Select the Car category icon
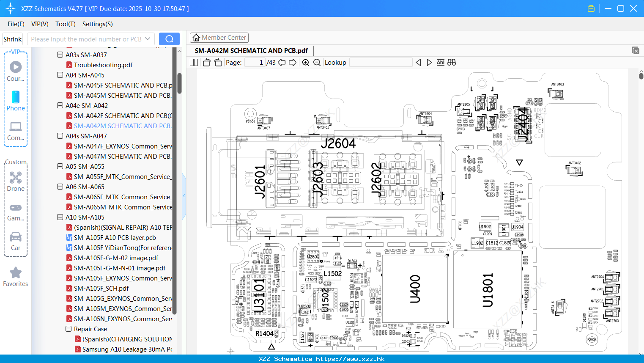The width and height of the screenshot is (644, 363). (x=16, y=241)
